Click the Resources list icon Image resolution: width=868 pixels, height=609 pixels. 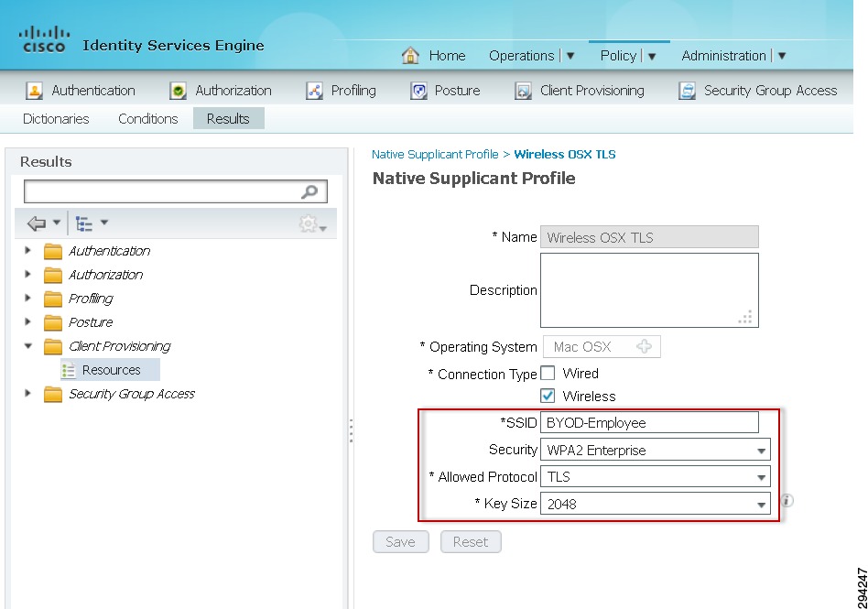(68, 370)
